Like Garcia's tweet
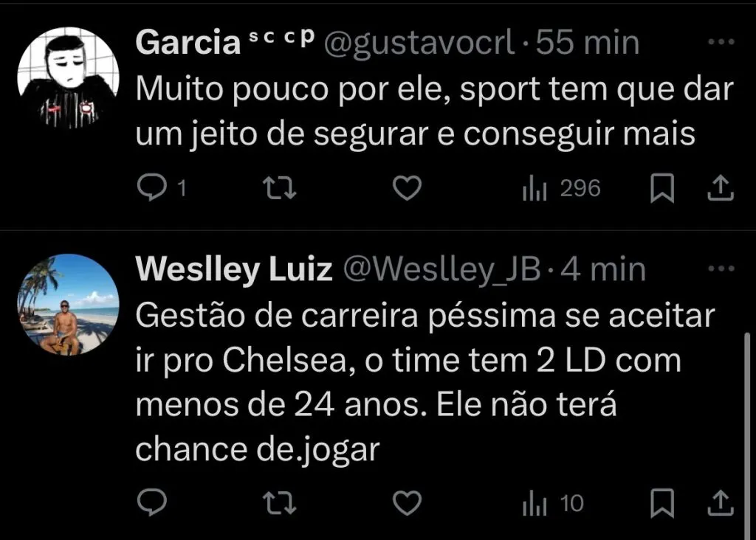The image size is (756, 540). pos(405,190)
